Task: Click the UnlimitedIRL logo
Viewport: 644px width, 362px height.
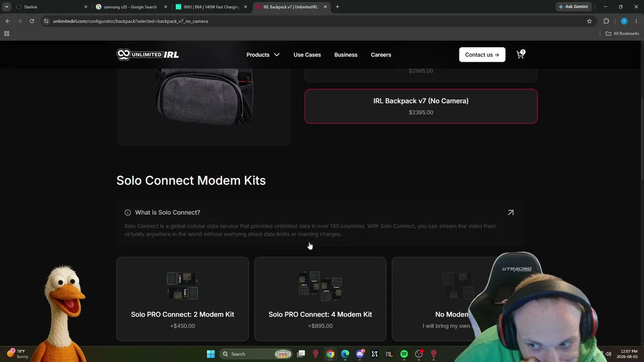Action: coord(147,54)
